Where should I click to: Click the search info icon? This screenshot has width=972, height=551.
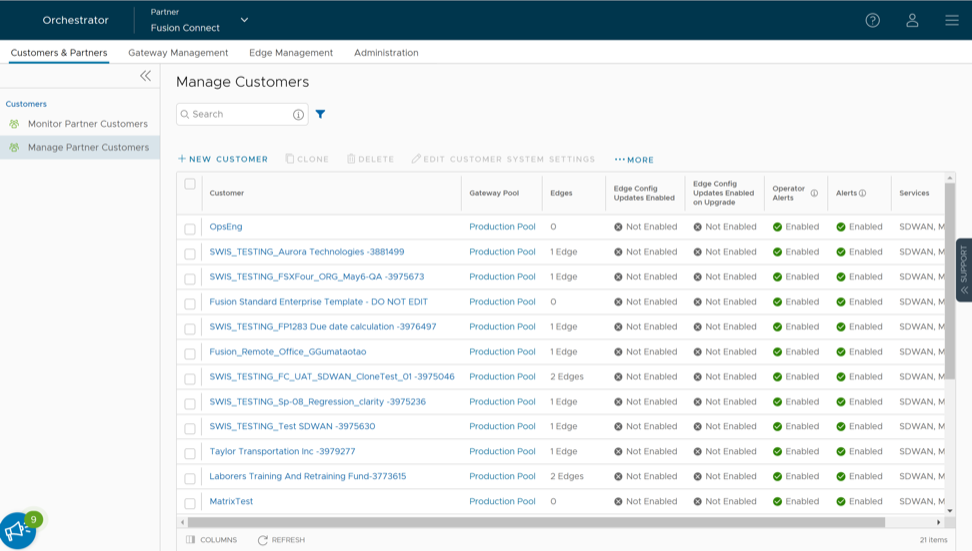(x=298, y=115)
